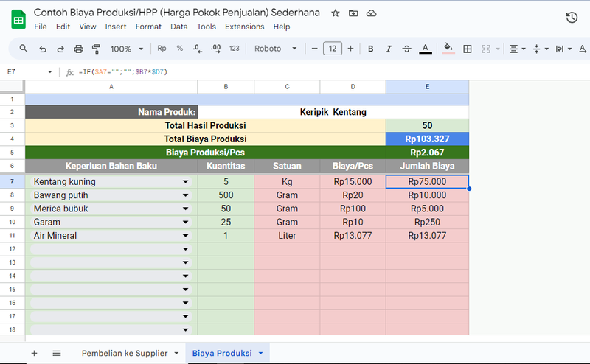
Task: Open the zoom 100% dropdown
Action: [126, 49]
